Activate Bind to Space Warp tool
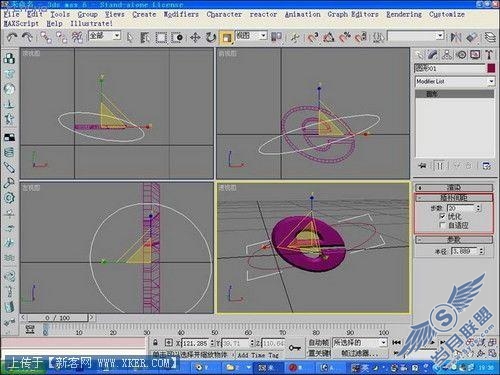The image size is (500, 375). 77,37
